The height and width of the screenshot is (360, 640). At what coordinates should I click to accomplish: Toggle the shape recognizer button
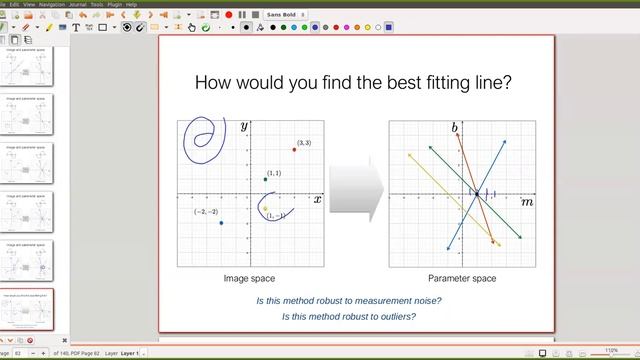[x=127, y=27]
